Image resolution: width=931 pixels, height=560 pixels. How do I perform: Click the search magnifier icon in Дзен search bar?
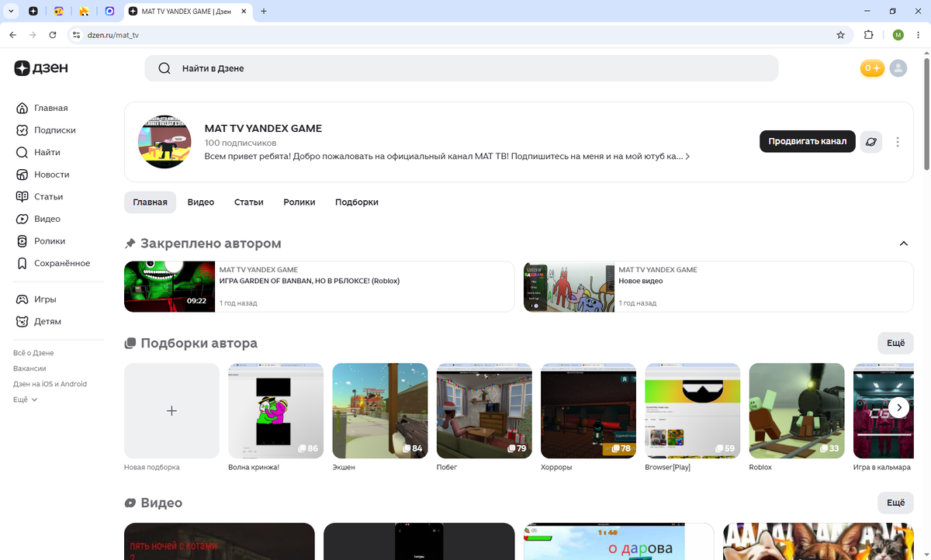point(164,68)
